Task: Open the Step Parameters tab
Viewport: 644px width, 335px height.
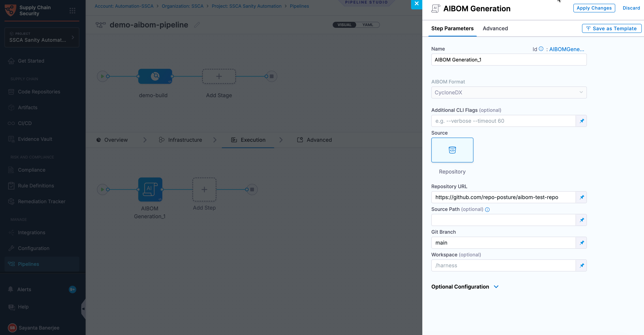Action: pos(452,29)
